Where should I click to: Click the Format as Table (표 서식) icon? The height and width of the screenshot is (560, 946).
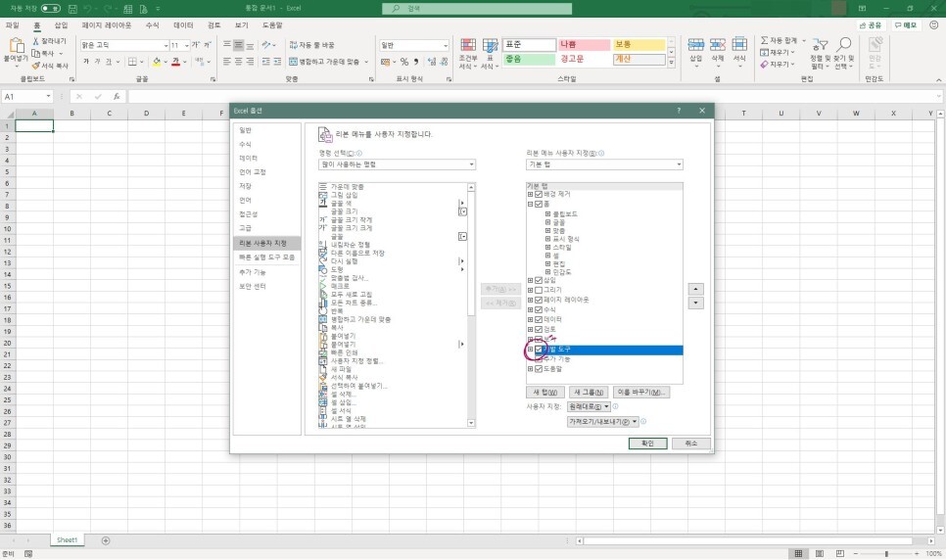(x=490, y=45)
